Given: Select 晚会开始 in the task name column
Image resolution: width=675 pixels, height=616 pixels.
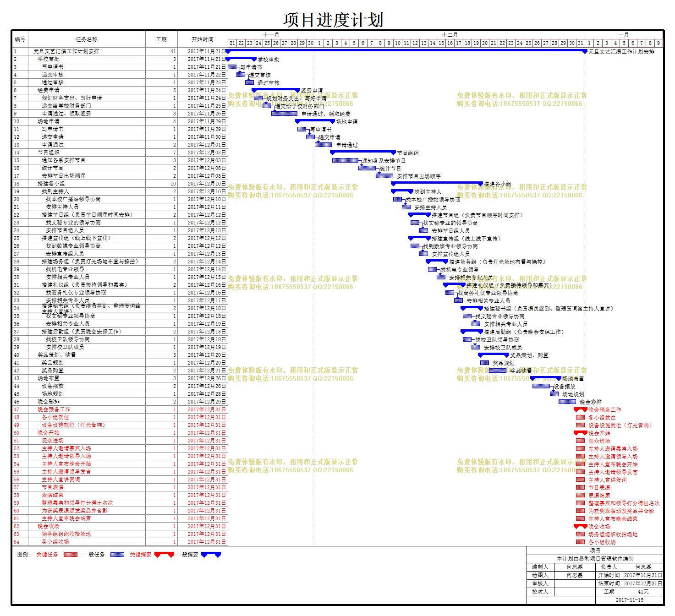Looking at the screenshot, I should pos(49,433).
